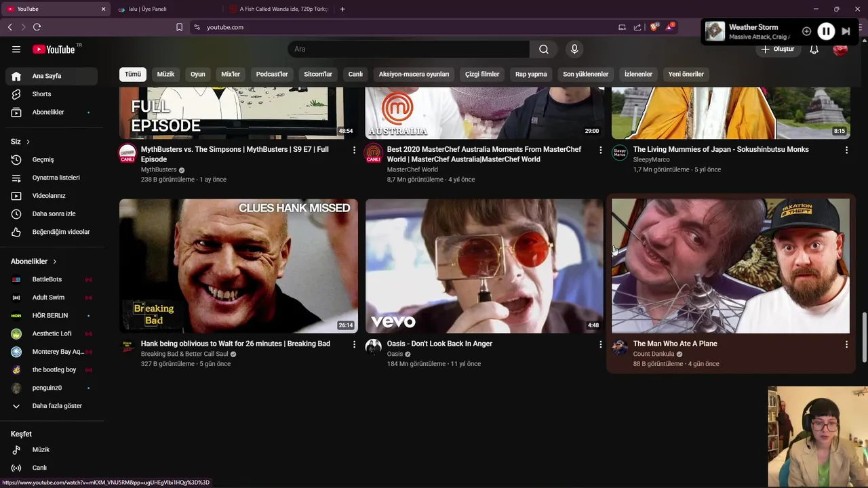The image size is (868, 488).
Task: Go back with browser back arrow
Action: [x=9, y=27]
